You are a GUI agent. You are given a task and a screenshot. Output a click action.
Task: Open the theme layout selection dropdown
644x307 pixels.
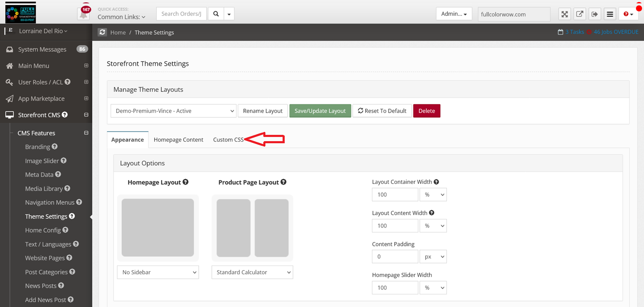pos(174,111)
